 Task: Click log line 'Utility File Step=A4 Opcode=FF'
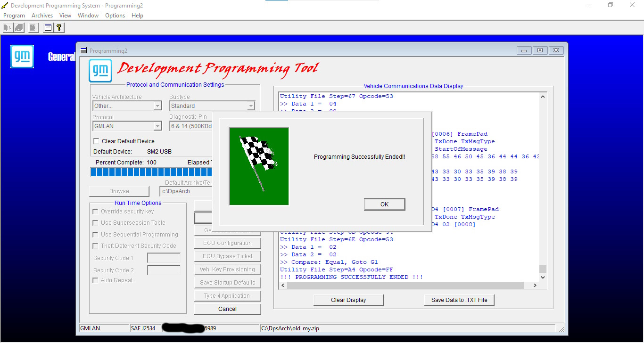click(x=336, y=269)
